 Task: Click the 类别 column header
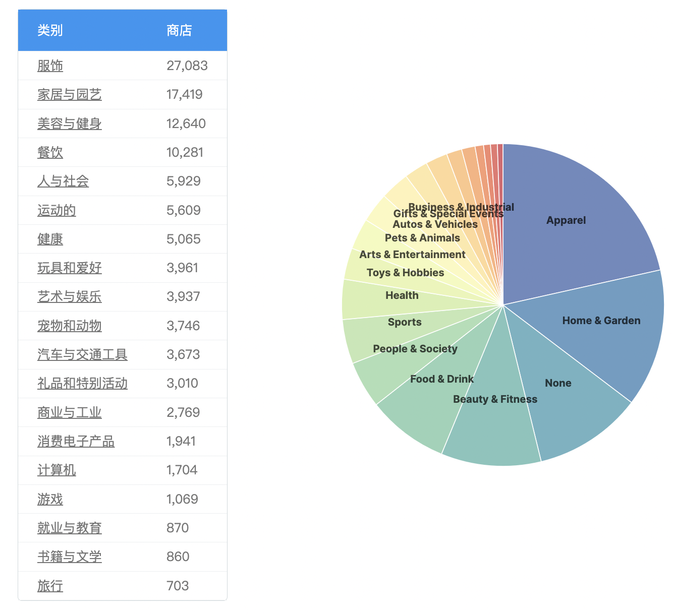(x=50, y=30)
